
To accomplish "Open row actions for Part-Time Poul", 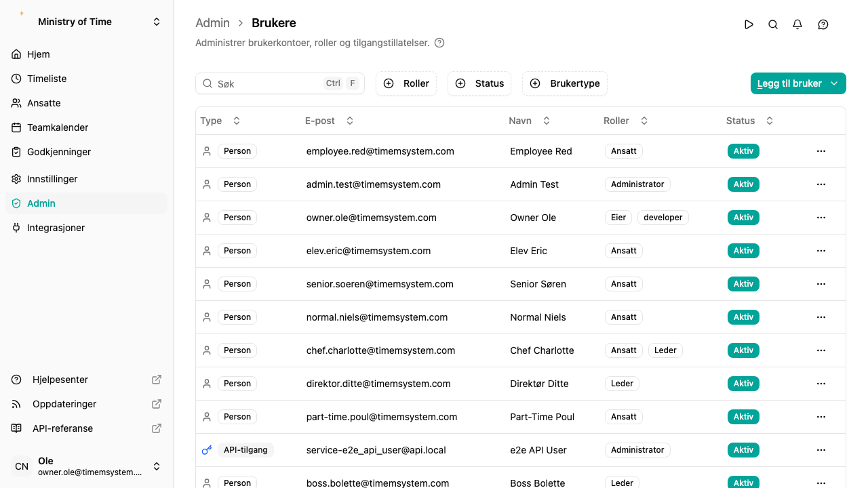I will (821, 417).
